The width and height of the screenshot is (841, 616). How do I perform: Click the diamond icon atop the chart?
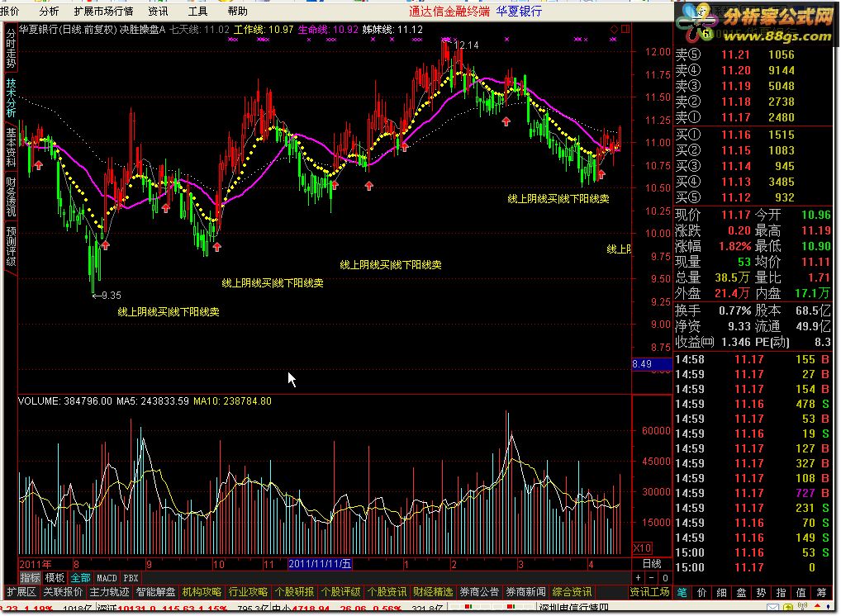pos(614,30)
